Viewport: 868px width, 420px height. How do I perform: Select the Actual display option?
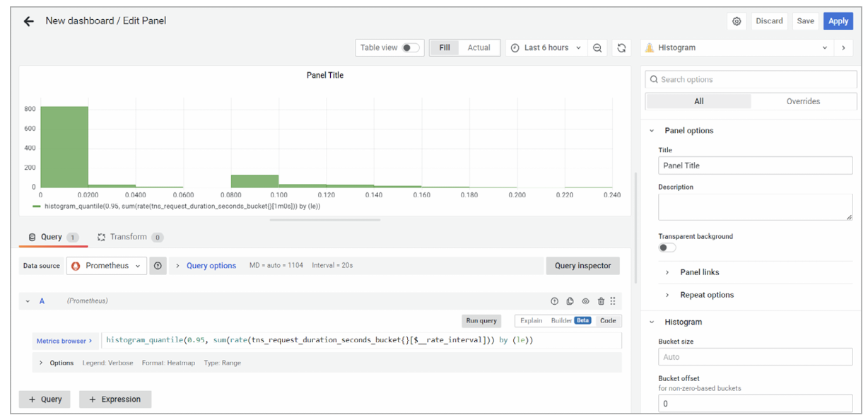coord(479,48)
